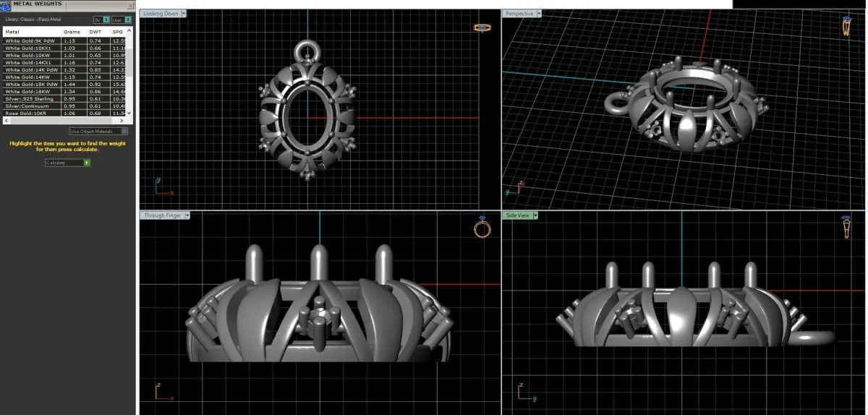Click the ring icon in Through Finger viewport

[482, 227]
